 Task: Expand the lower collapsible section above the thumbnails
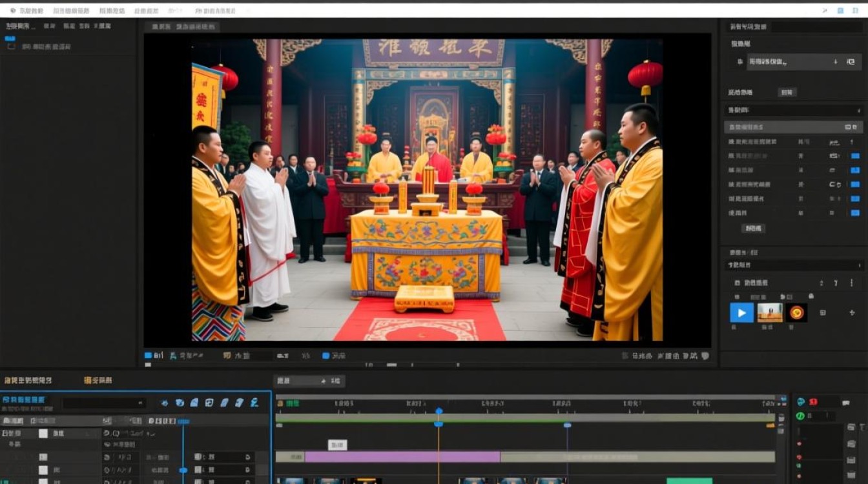click(793, 265)
